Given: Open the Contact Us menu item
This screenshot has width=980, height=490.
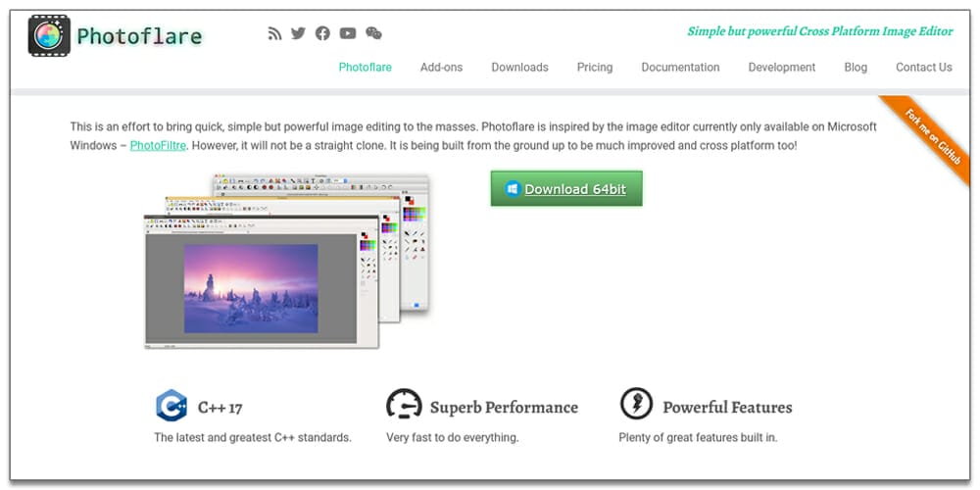Looking at the screenshot, I should (x=924, y=68).
